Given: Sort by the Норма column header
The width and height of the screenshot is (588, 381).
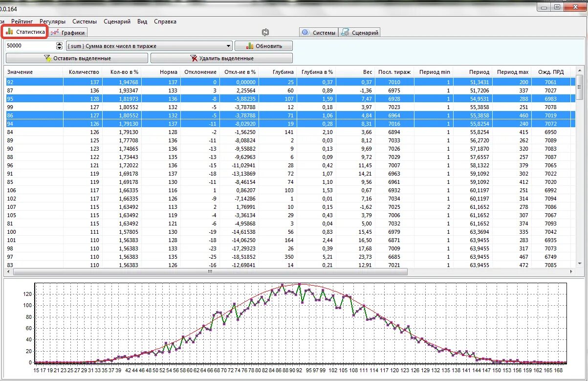Looking at the screenshot, I should point(161,72).
